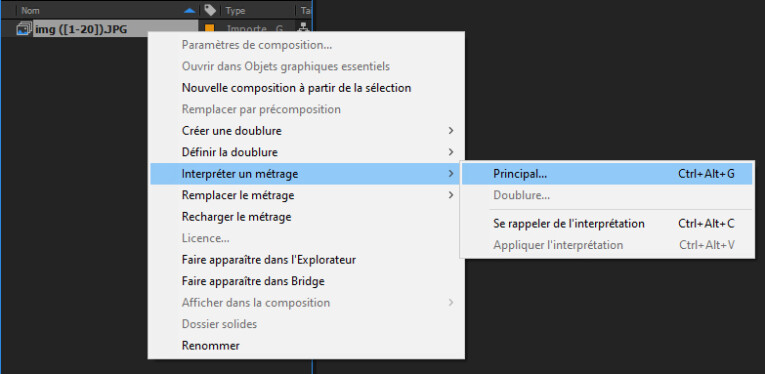The width and height of the screenshot is (765, 374).
Task: Click the orange label swatch for img sequence
Action: (x=210, y=29)
